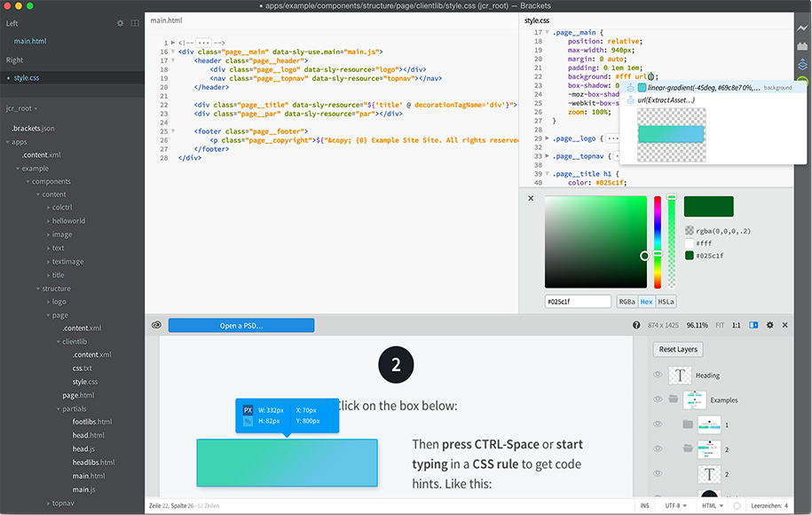Image resolution: width=812 pixels, height=515 pixels.
Task: Click the Live Preview lightning icon
Action: [x=802, y=28]
